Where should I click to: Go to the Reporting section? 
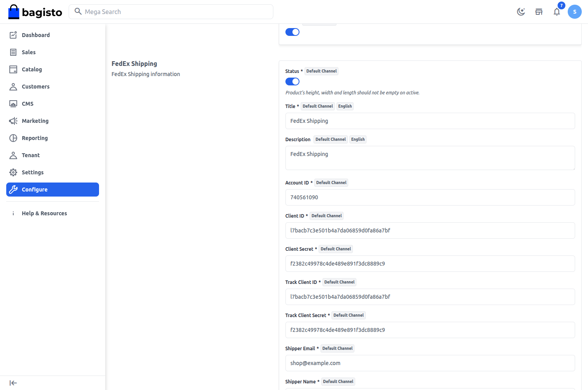53,138
